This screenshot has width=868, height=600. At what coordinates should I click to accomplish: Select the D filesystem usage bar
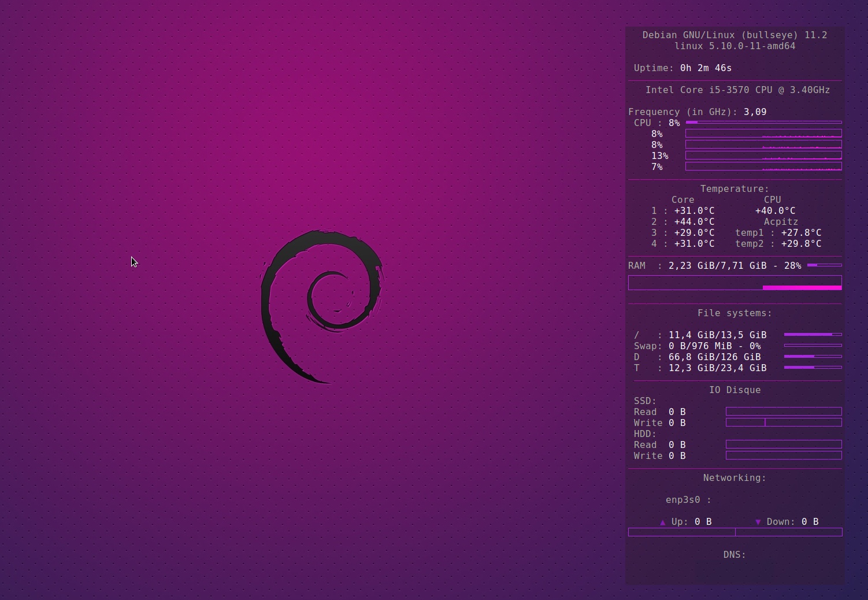click(x=813, y=357)
